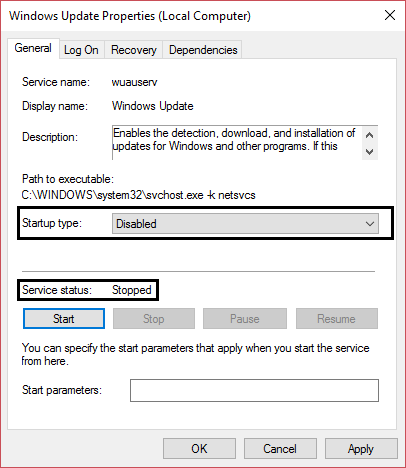
Task: Open the Log On tab
Action: click(x=81, y=50)
